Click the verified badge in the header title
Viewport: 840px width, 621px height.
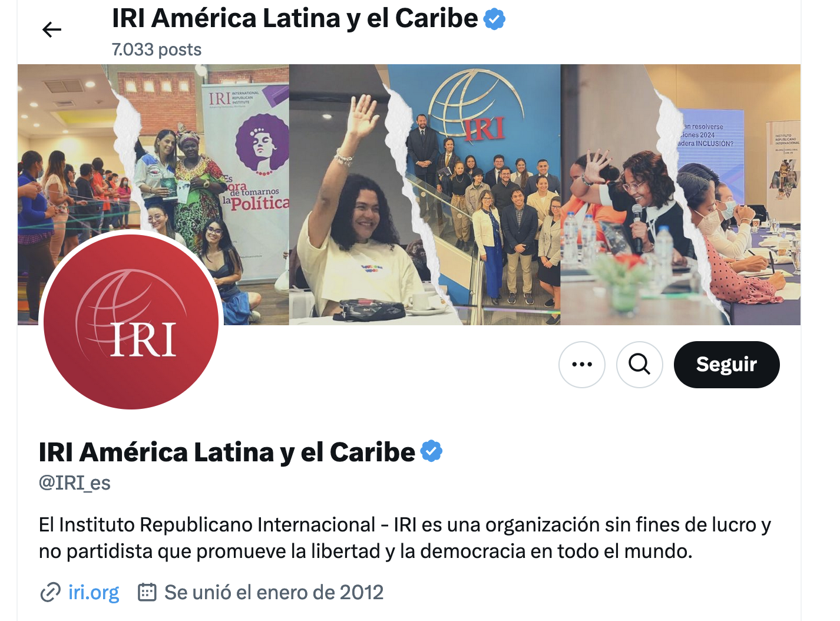tap(494, 19)
